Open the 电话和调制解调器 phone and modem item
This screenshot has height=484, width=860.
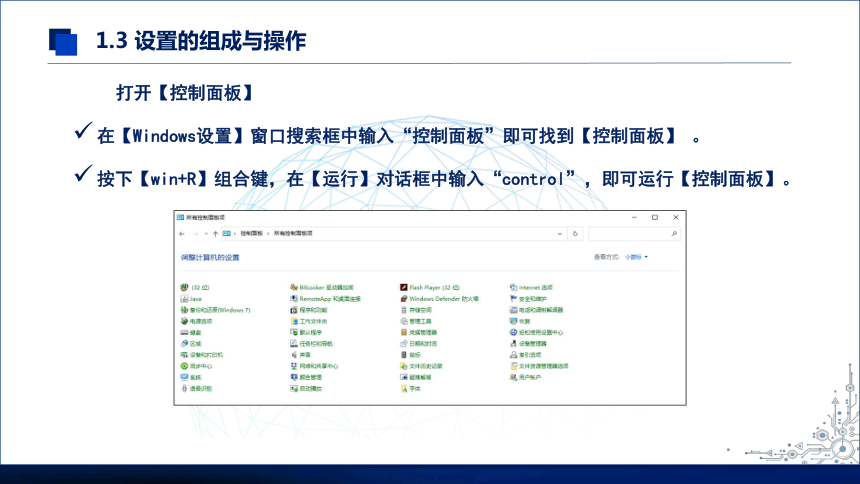click(x=536, y=310)
